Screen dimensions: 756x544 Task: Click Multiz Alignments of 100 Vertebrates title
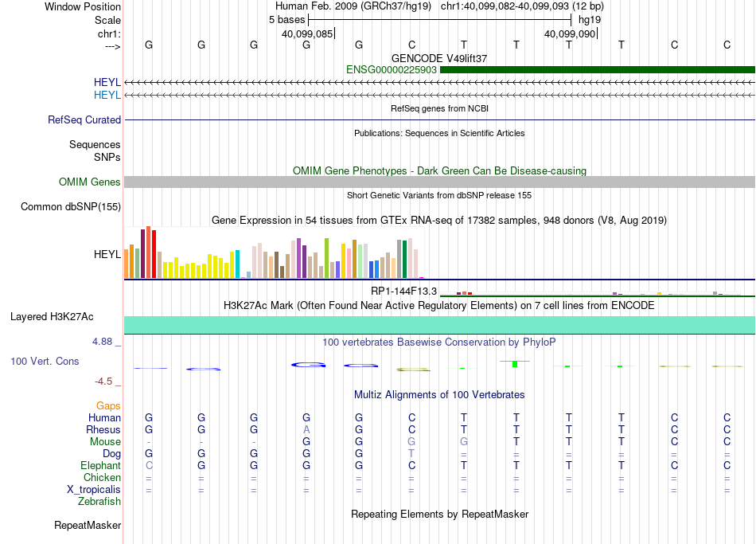pyautogui.click(x=439, y=395)
